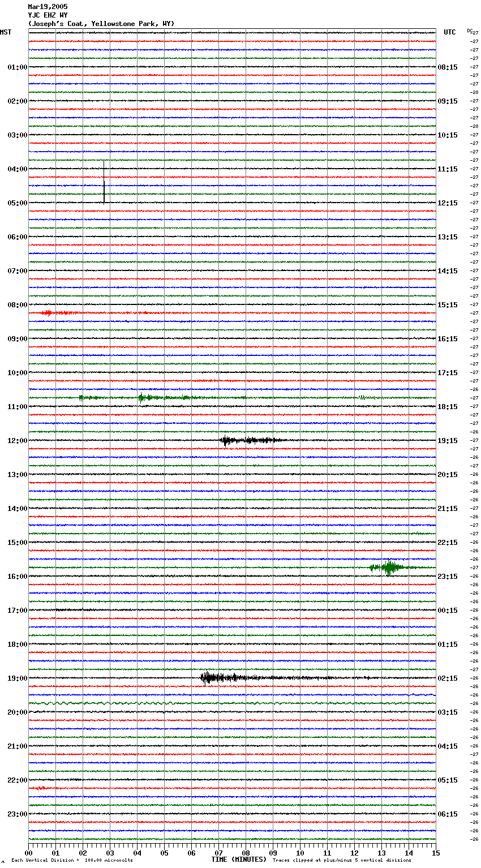Click the tall black spike near 04:00
Screen dimensions: 481x868
(x=104, y=182)
